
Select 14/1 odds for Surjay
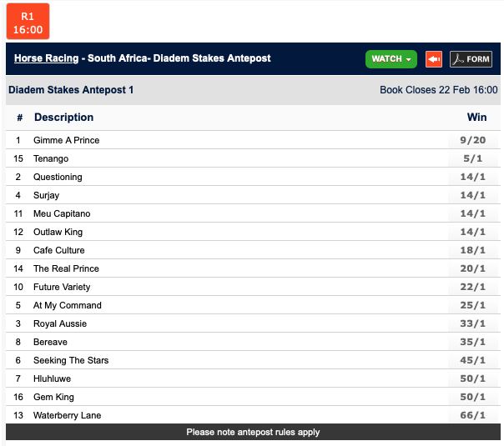coord(472,195)
